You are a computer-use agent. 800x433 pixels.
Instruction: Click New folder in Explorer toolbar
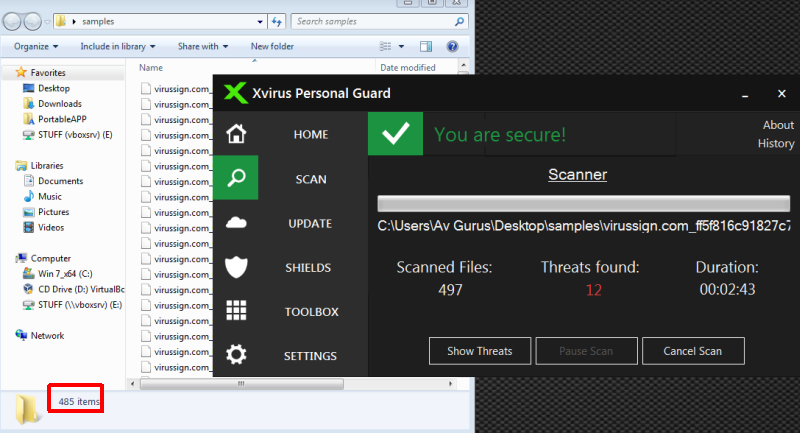coord(272,46)
